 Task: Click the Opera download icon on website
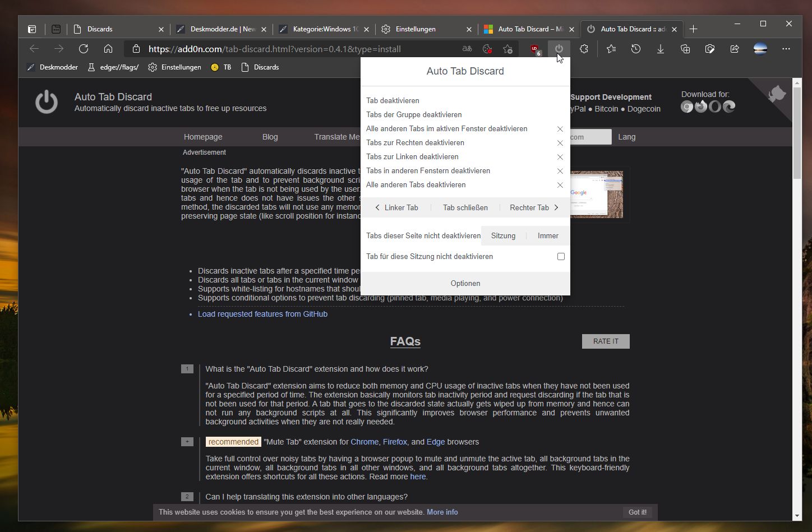715,107
